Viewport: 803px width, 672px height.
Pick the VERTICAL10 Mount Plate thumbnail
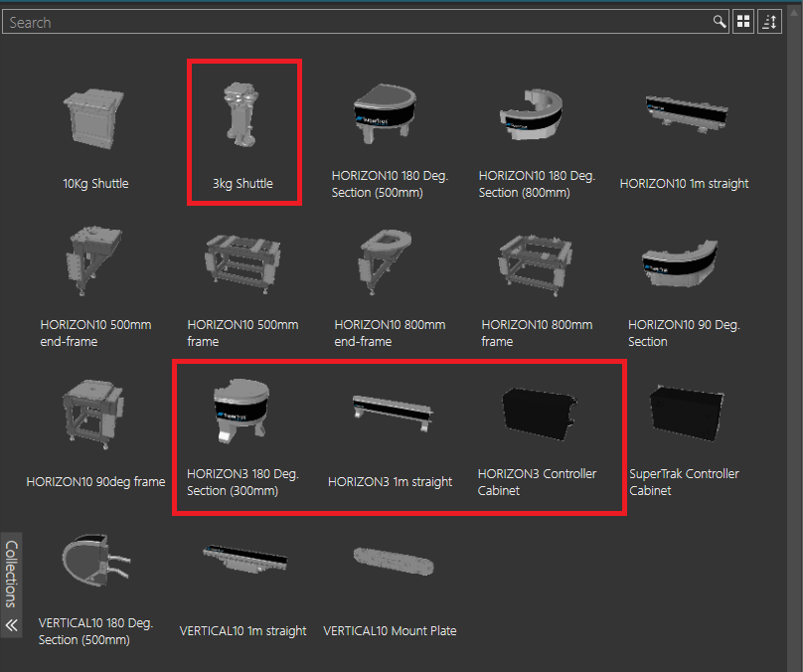[394, 561]
